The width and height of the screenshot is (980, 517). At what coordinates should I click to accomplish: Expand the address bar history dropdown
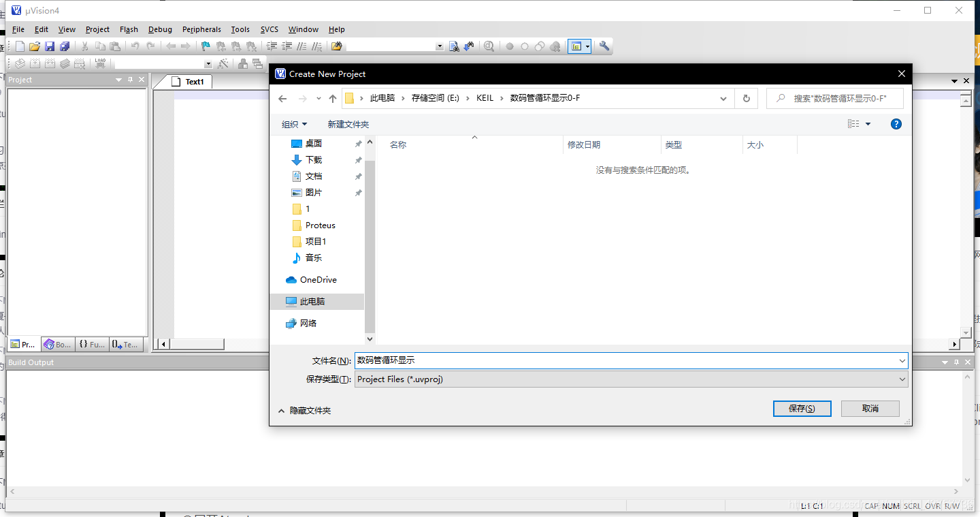tap(723, 98)
